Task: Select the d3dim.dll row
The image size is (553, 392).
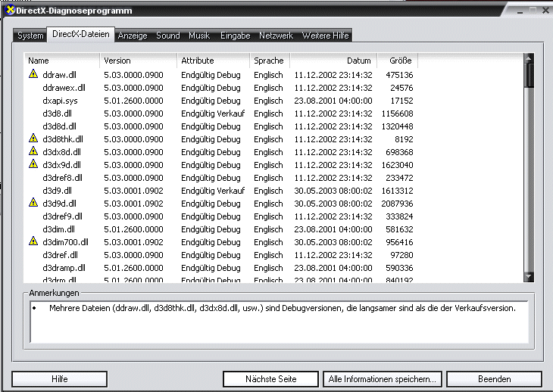Action: coord(220,229)
